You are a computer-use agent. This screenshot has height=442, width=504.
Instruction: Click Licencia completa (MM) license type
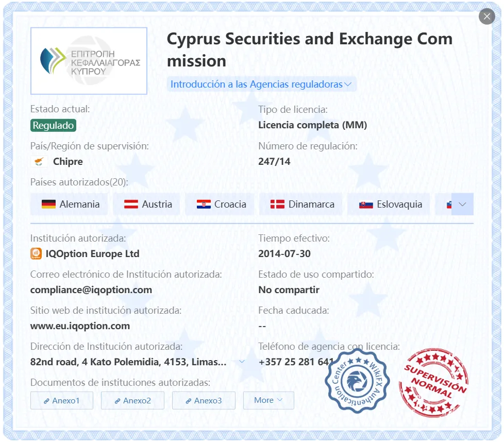(312, 125)
